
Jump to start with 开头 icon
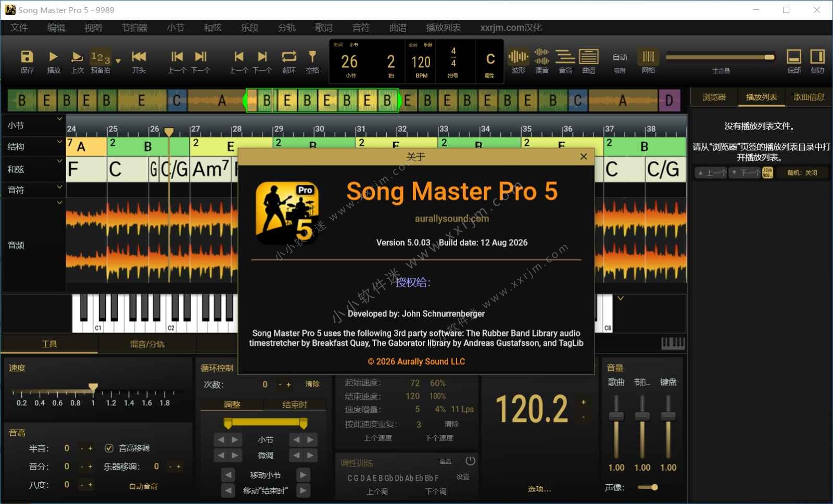click(138, 56)
